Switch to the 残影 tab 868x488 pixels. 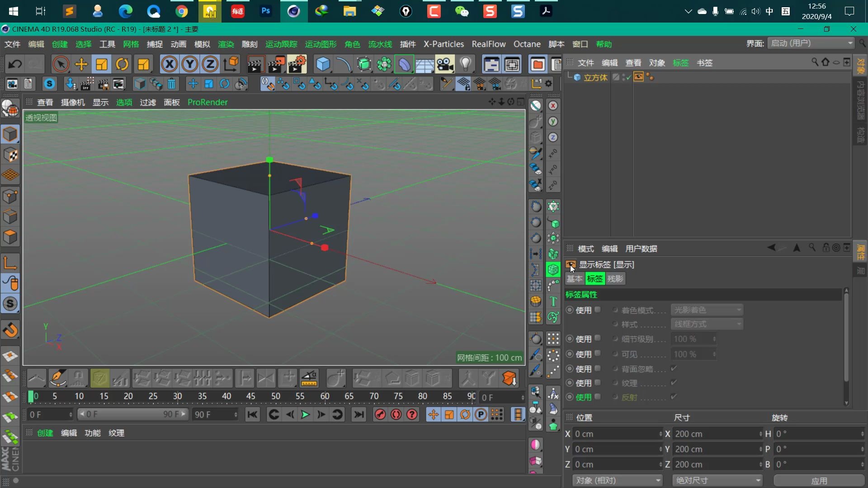pyautogui.click(x=615, y=278)
